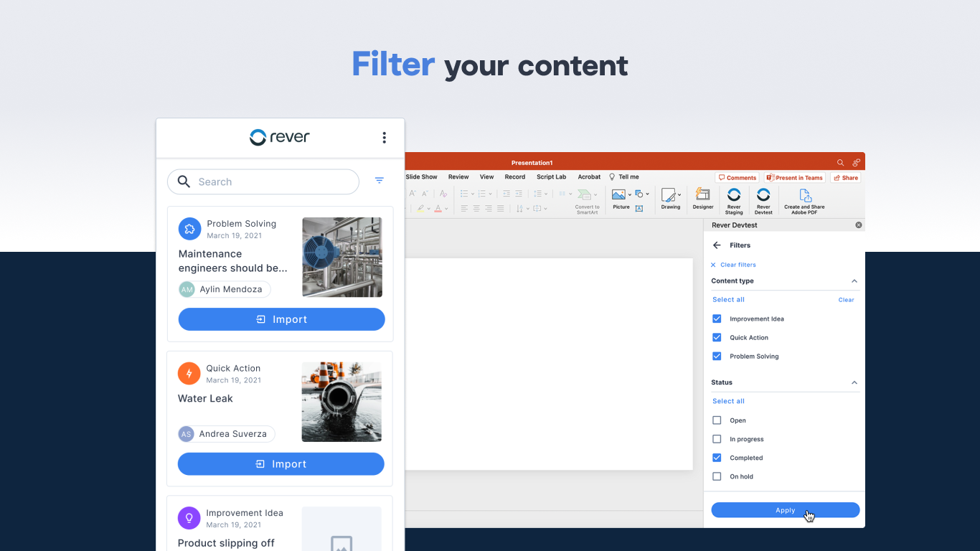Click the Clear filters link
Screen dimensions: 980x551
(x=733, y=265)
